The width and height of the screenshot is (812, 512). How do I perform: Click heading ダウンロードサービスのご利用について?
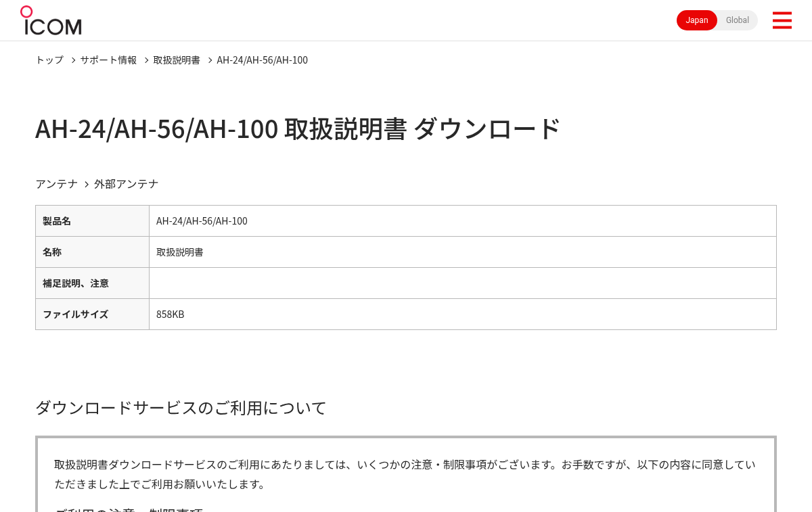pos(181,408)
